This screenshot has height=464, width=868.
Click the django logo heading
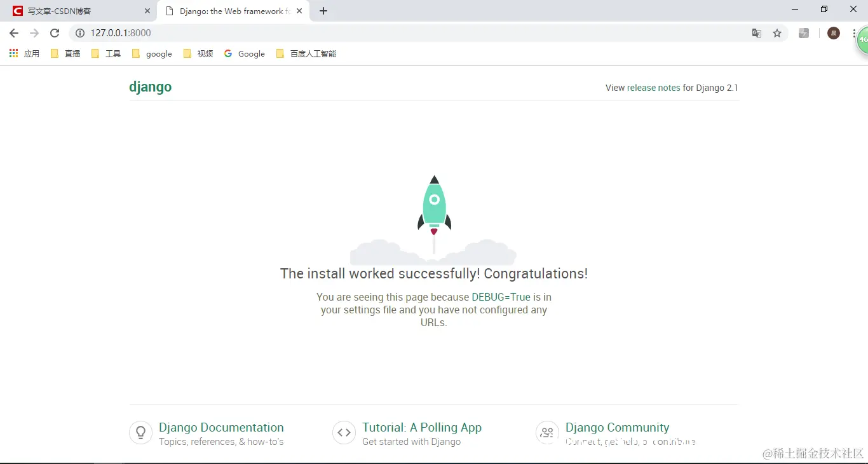click(x=151, y=86)
